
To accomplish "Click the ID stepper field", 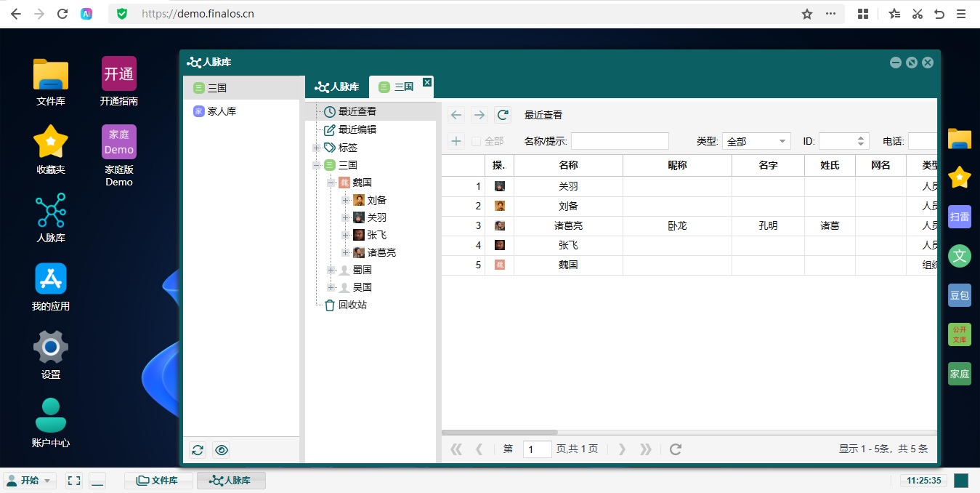I will coord(843,141).
